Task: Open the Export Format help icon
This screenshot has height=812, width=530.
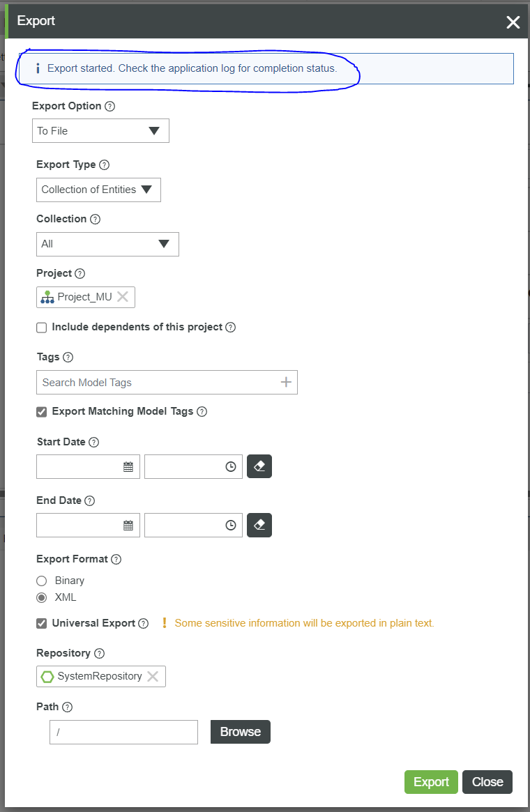Action: click(x=116, y=559)
